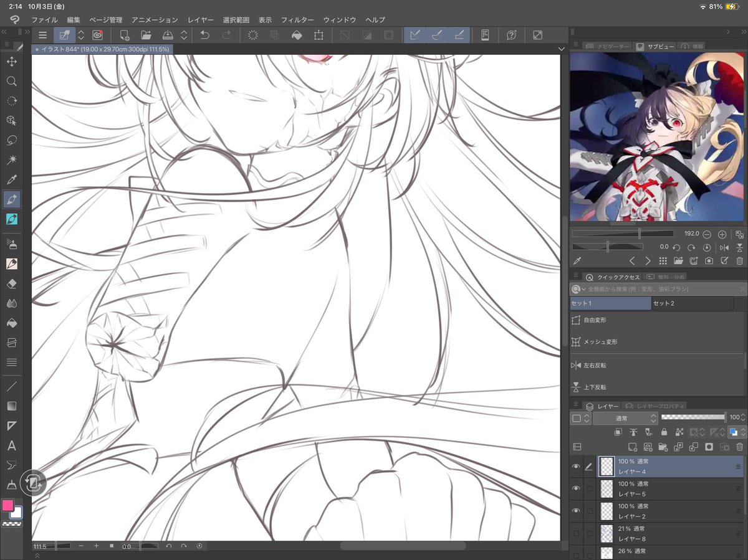Image resolution: width=748 pixels, height=560 pixels.
Task: Select the Zoom magnifier tool
Action: [11, 81]
